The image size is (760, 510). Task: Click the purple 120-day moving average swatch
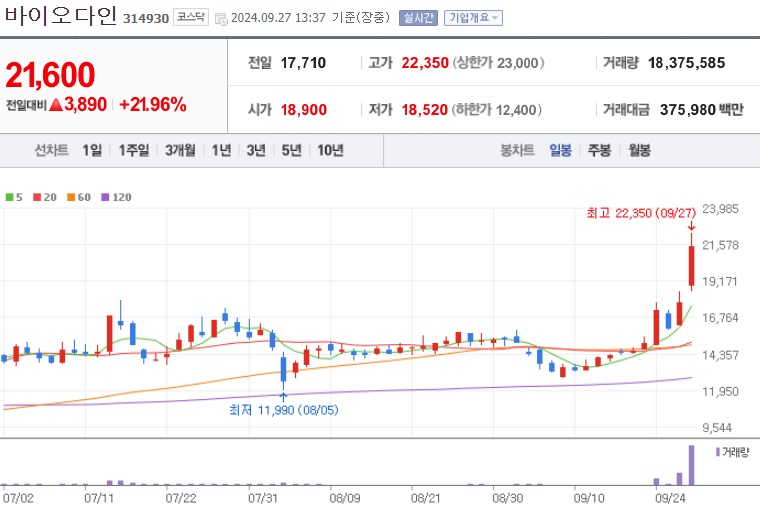[105, 197]
